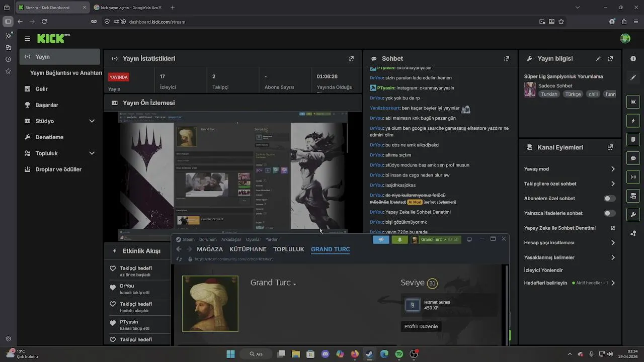
Task: Edit stream info with pencil in Yayın bilgisi
Action: click(x=598, y=59)
